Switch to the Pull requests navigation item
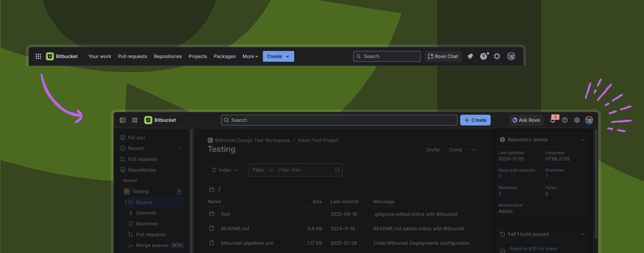The height and width of the screenshot is (253, 644). (132, 56)
